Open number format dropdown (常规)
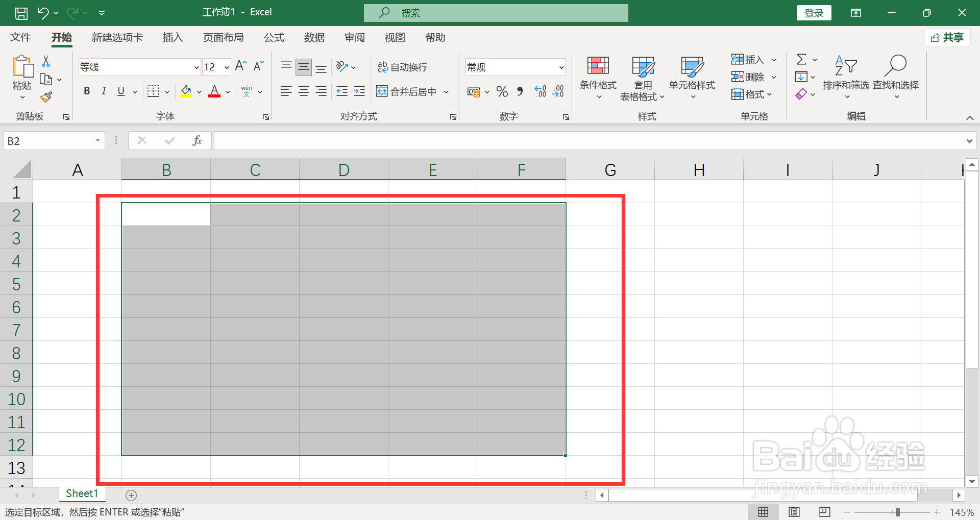This screenshot has height=520, width=980. pyautogui.click(x=561, y=67)
